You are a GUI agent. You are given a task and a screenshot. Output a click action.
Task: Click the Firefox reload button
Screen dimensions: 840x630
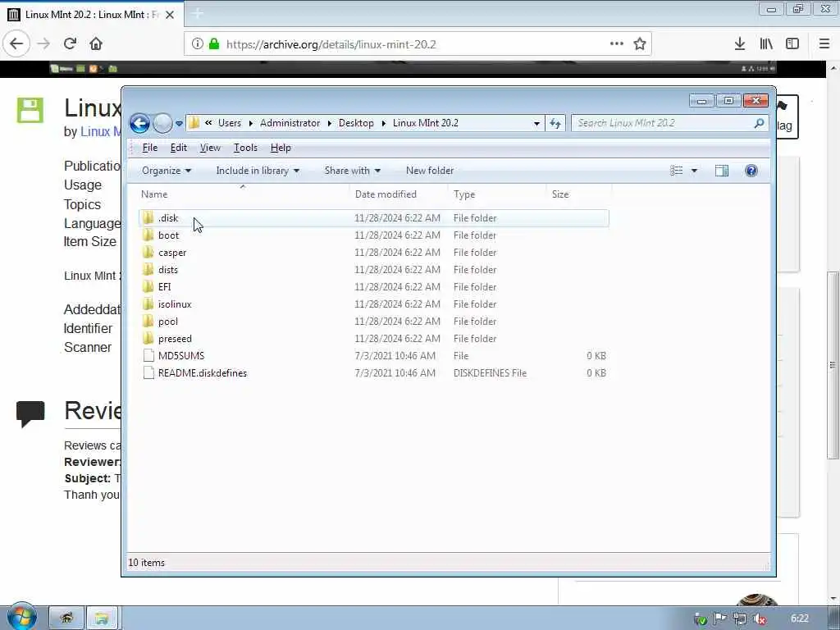pos(70,44)
